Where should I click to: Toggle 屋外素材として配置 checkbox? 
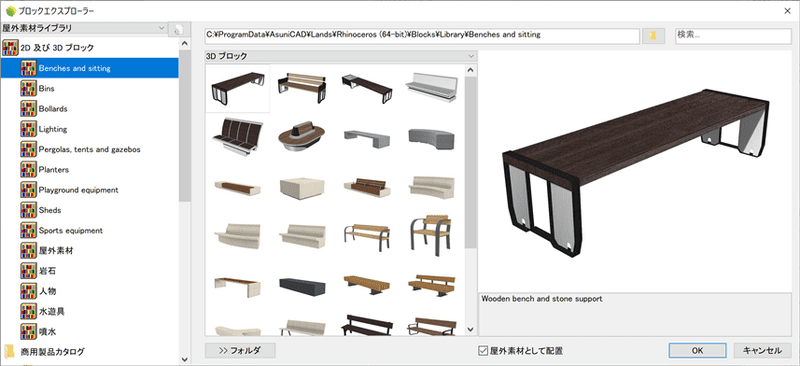tap(483, 351)
